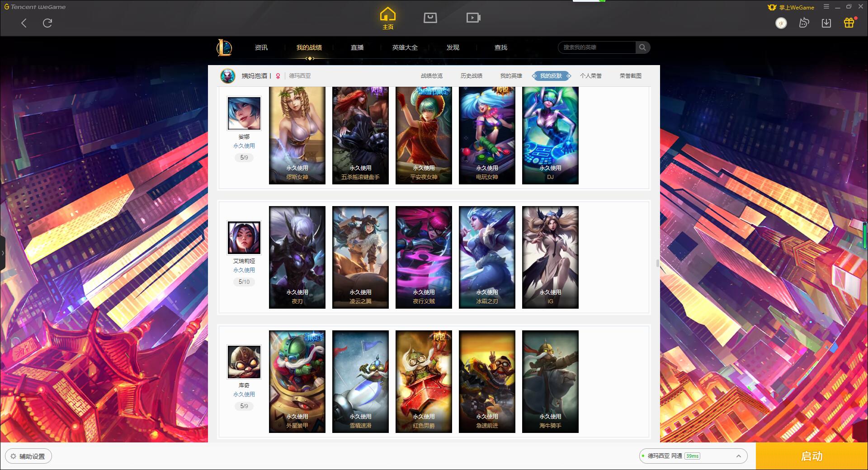868x470 pixels.
Task: Click the page scrollbar thumb
Action: pyautogui.click(x=658, y=263)
